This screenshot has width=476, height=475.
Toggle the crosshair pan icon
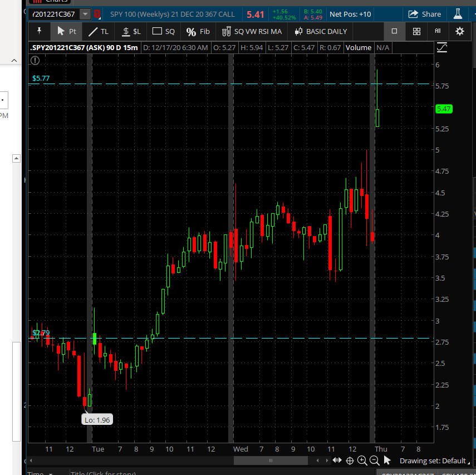coord(350,461)
